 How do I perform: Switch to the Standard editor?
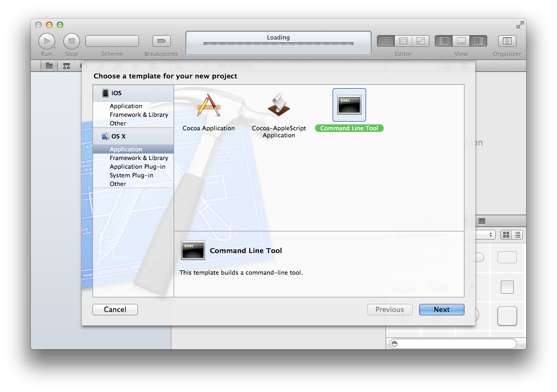pos(386,41)
